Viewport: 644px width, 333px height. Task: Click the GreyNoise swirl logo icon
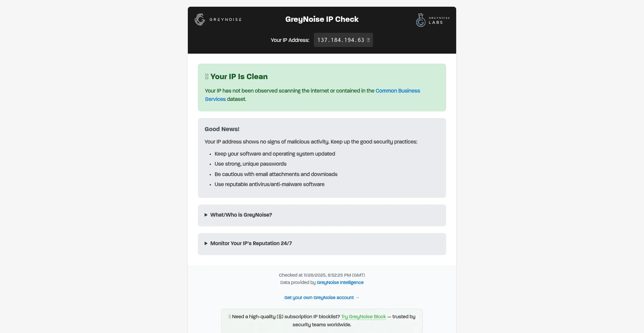(x=200, y=19)
